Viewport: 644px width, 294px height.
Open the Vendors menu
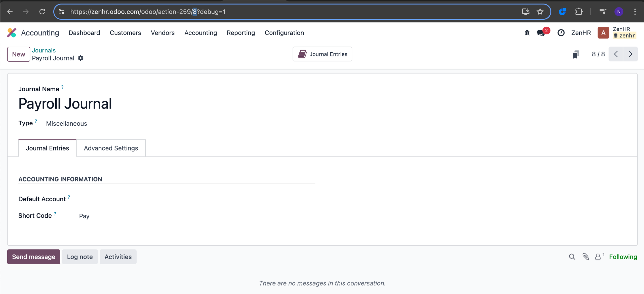coord(163,33)
